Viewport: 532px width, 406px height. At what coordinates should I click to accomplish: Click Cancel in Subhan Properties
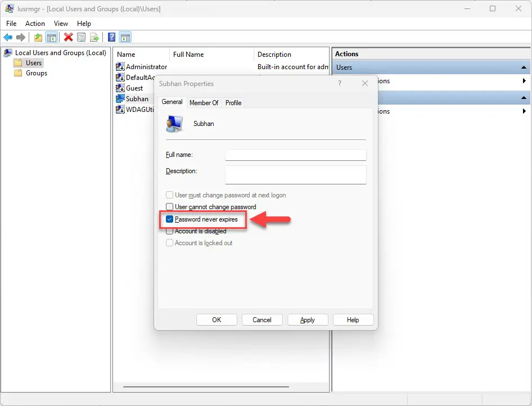click(x=262, y=320)
